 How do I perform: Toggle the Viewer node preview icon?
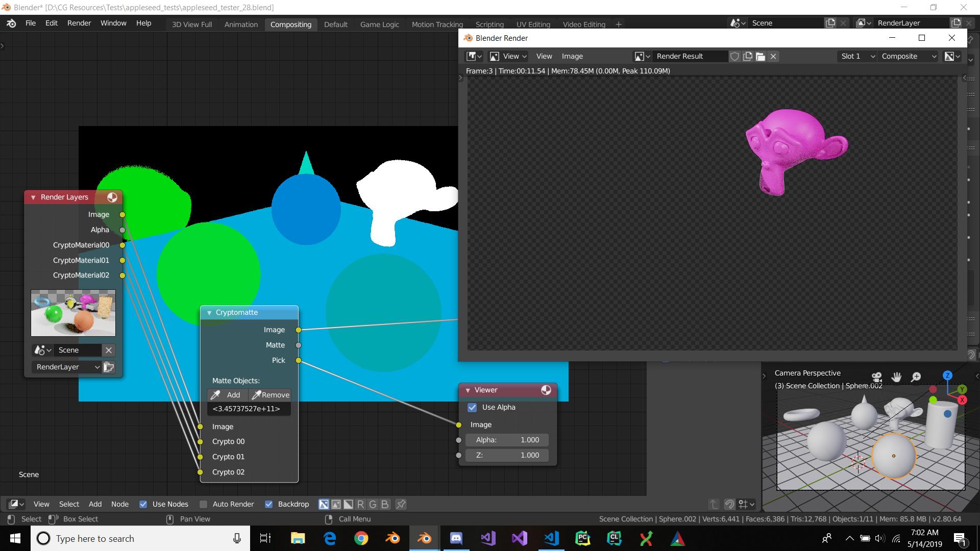coord(546,390)
